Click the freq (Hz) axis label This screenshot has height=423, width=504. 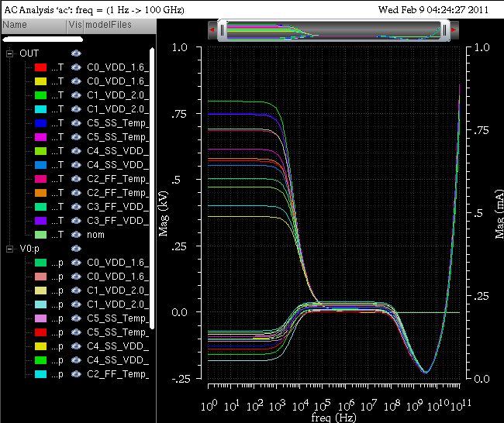(x=333, y=418)
